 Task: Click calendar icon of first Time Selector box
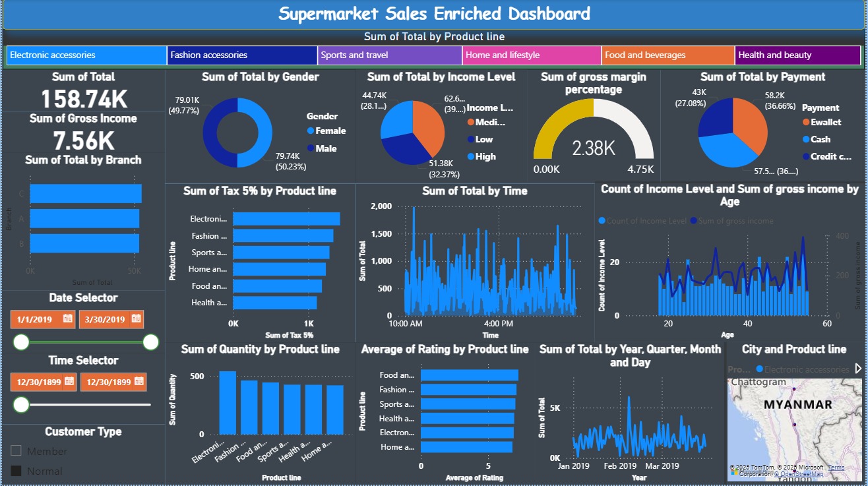click(68, 382)
